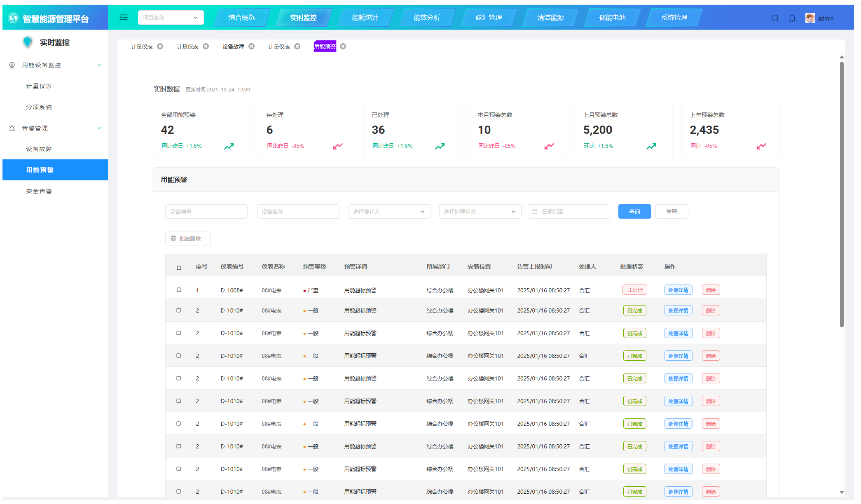Click the trend arrow icon in 待处理 card

(338, 146)
